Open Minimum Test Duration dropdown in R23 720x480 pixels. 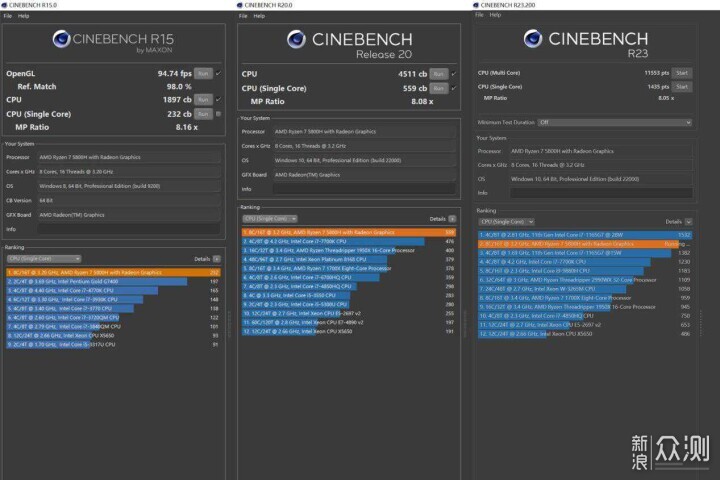point(615,123)
